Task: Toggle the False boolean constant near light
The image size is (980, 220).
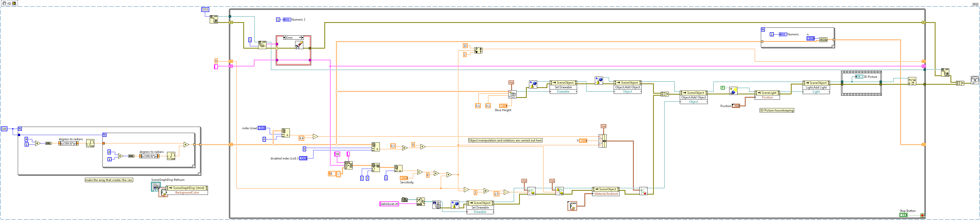Action: click(x=723, y=88)
